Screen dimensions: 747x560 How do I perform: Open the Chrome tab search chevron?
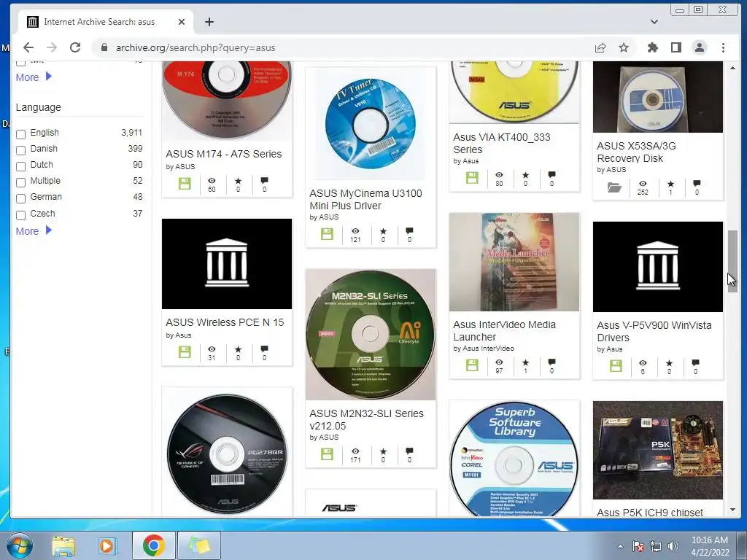[x=654, y=22]
